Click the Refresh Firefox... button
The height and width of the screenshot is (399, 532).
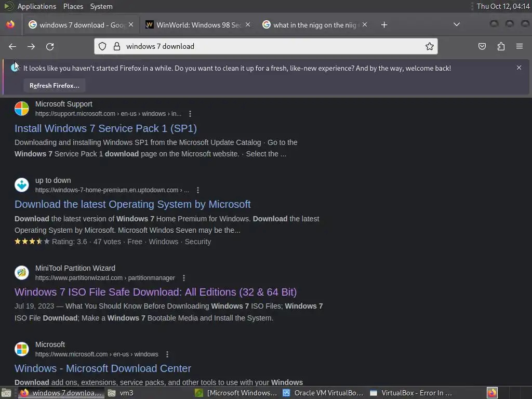pyautogui.click(x=54, y=86)
